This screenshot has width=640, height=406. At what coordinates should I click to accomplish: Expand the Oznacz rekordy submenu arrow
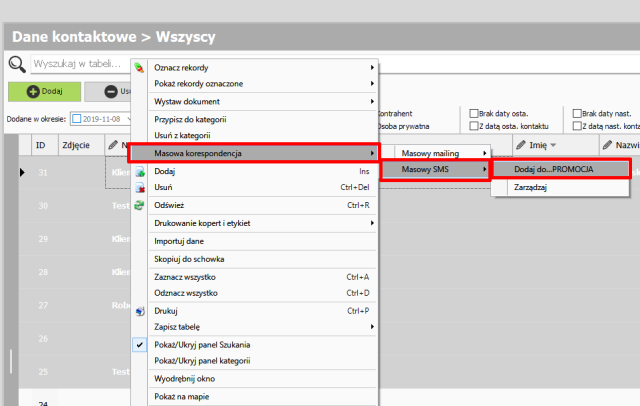[x=372, y=68]
